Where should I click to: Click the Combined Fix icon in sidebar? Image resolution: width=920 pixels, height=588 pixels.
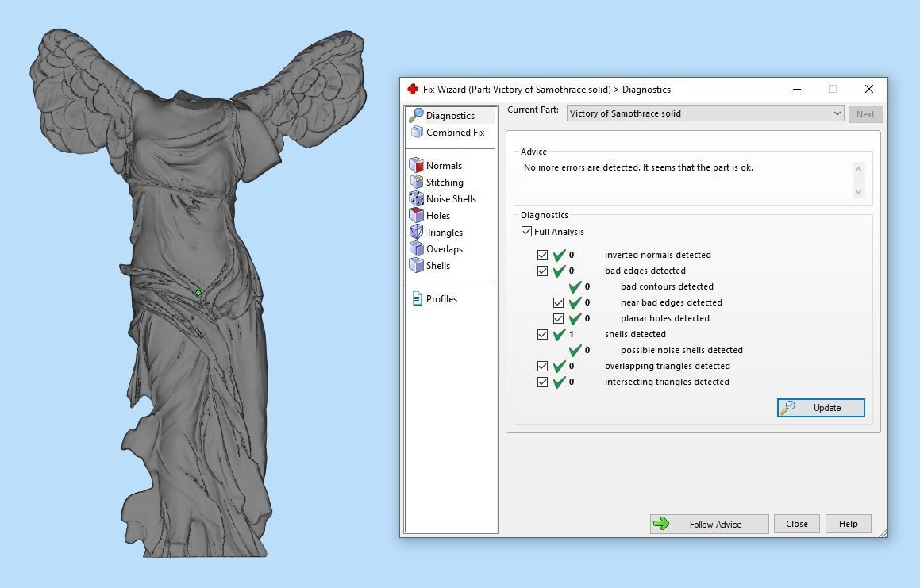(417, 132)
